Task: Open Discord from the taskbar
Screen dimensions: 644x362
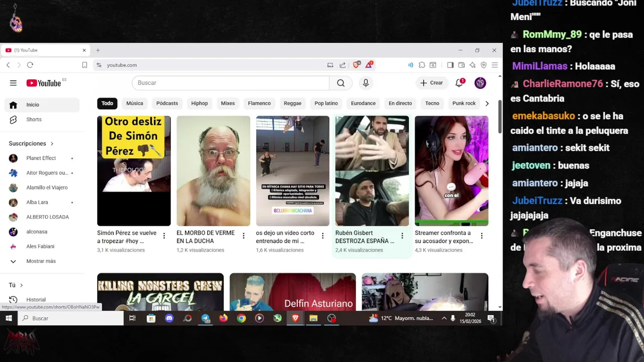Action: (x=169, y=318)
